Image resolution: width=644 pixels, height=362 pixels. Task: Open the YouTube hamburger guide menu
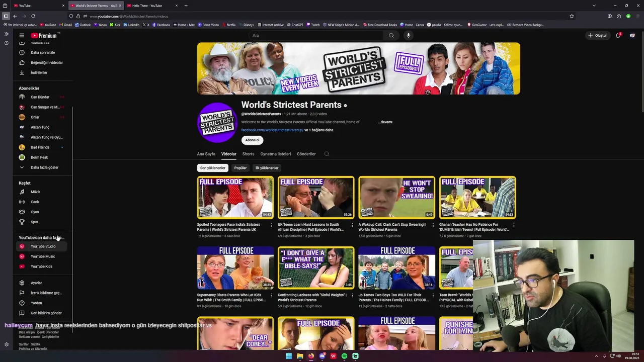pyautogui.click(x=22, y=36)
